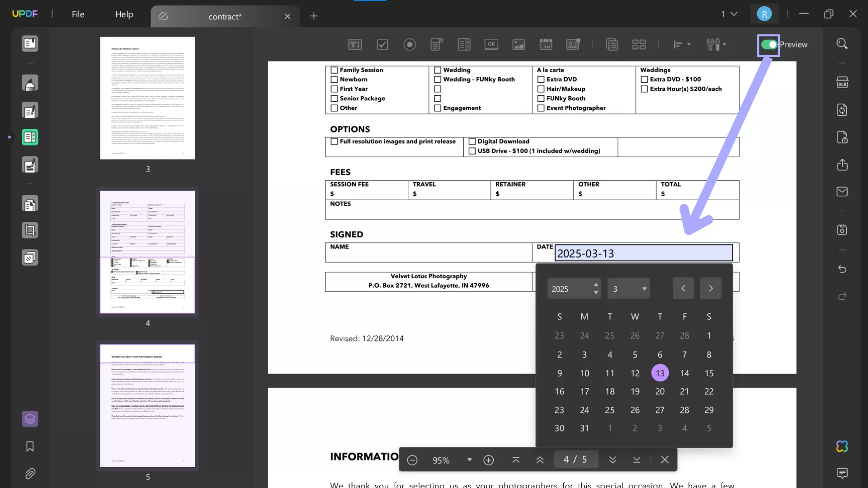Open the OCR tool in right sidebar
The width and height of the screenshot is (868, 488).
pos(842,82)
